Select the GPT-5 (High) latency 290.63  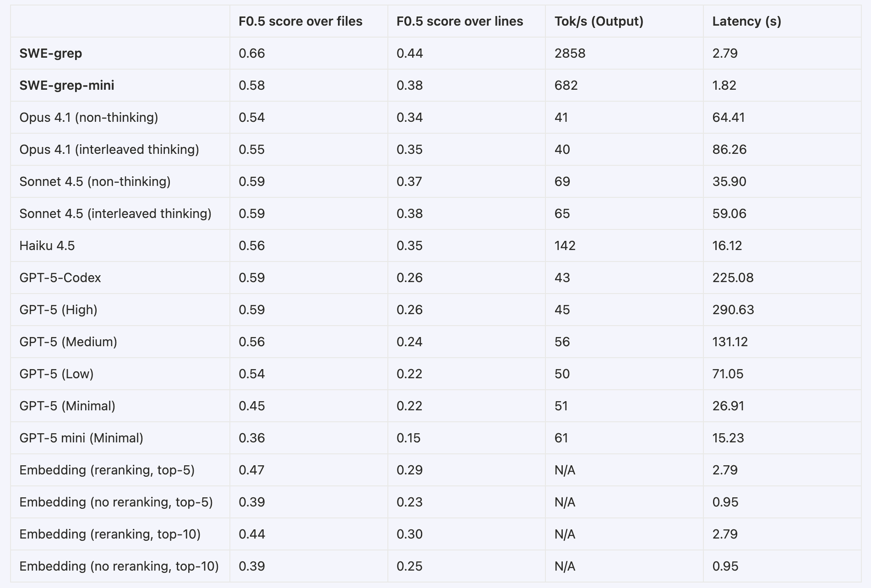[x=733, y=310]
